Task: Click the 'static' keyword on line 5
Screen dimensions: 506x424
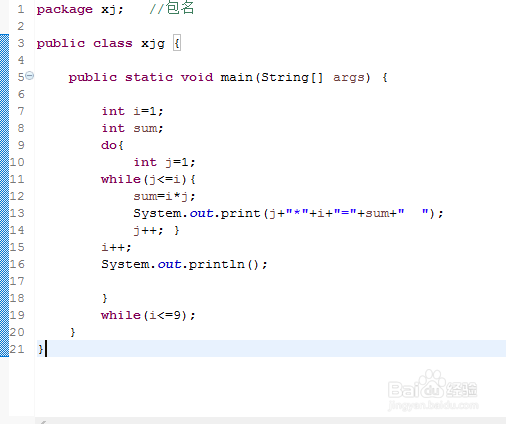Action: coord(149,77)
